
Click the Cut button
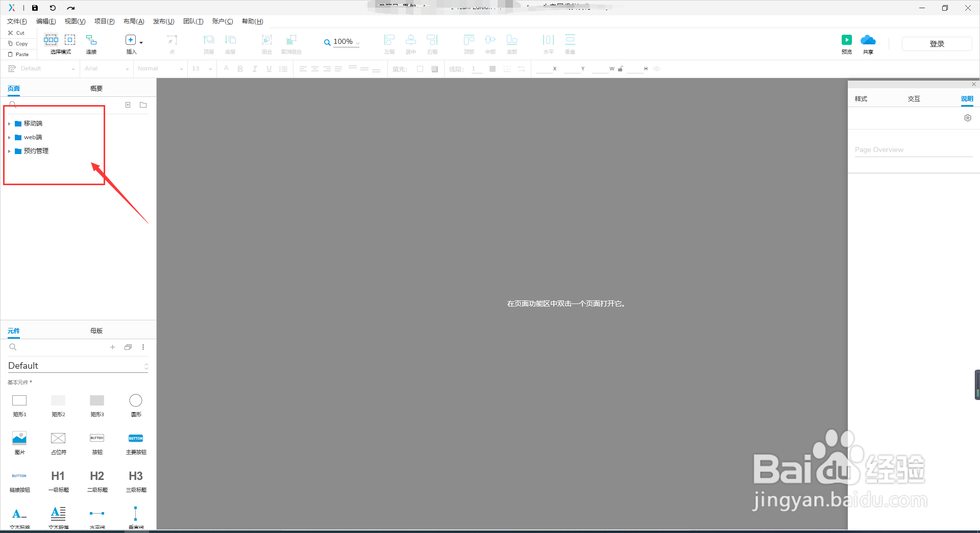(16, 33)
